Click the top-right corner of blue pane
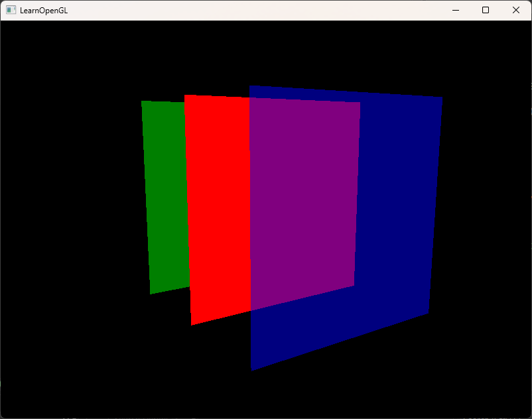Screen dimensions: 532x419 coord(441,98)
